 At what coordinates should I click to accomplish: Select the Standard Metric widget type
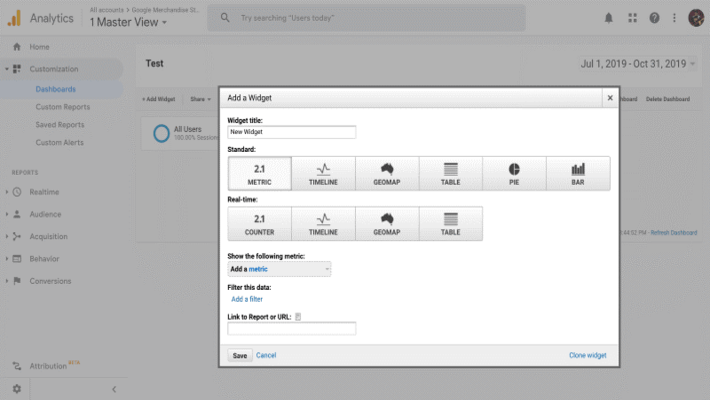point(259,174)
